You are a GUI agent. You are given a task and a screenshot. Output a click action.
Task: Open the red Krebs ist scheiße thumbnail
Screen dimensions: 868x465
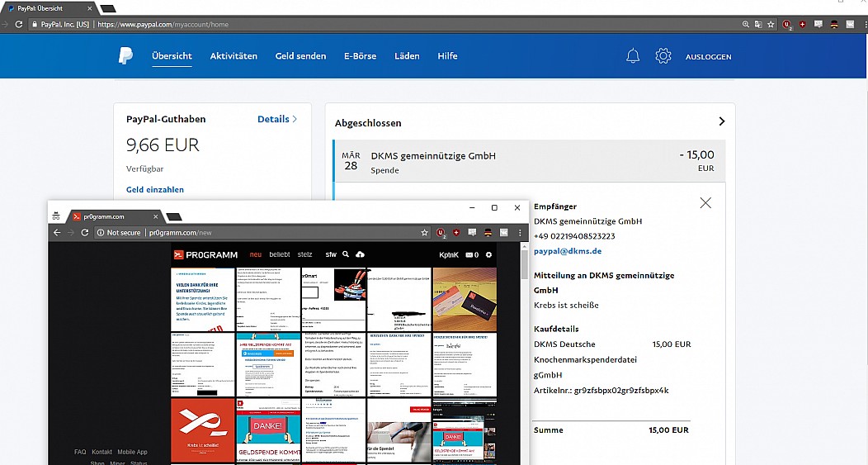tap(203, 430)
